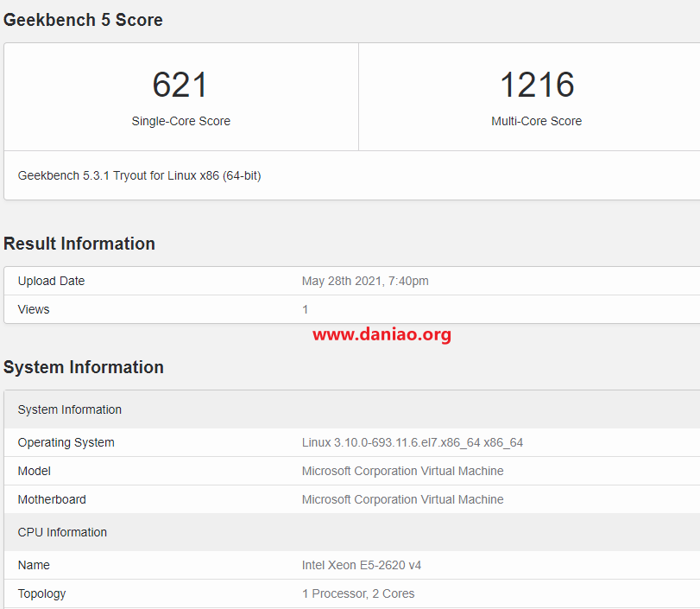700x609 pixels.
Task: Select the Linux 3.10.0 kernel version text
Action: tap(412, 442)
